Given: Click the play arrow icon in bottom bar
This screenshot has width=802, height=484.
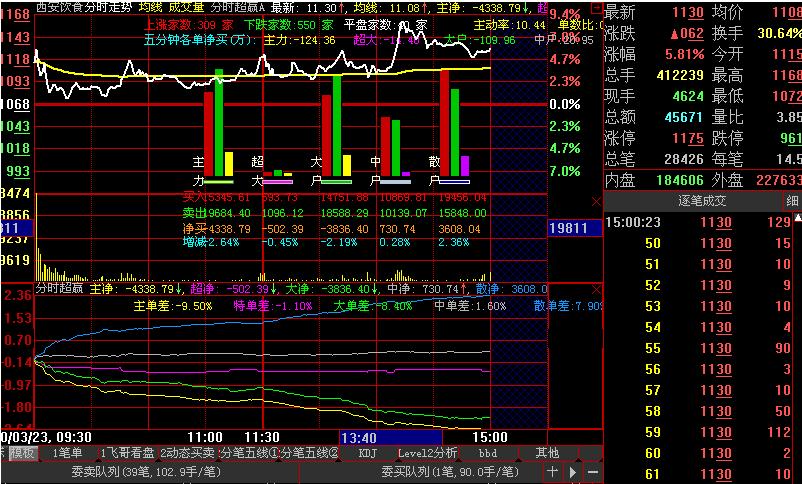Looking at the screenshot, I should 573,472.
